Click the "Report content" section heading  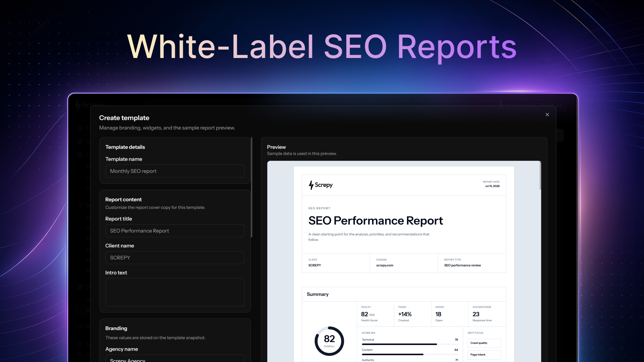(x=123, y=199)
